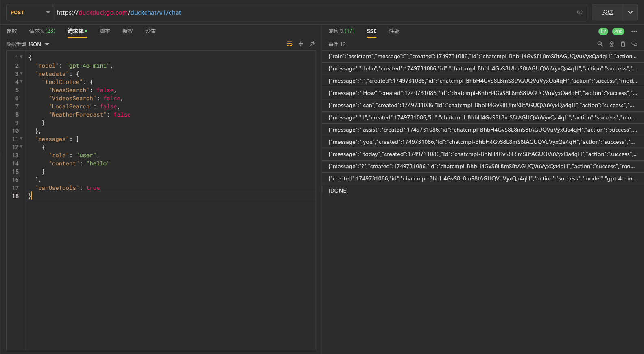The height and width of the screenshot is (354, 644).
Task: Click the fold/collapse lines icon above editor
Action: 301,44
